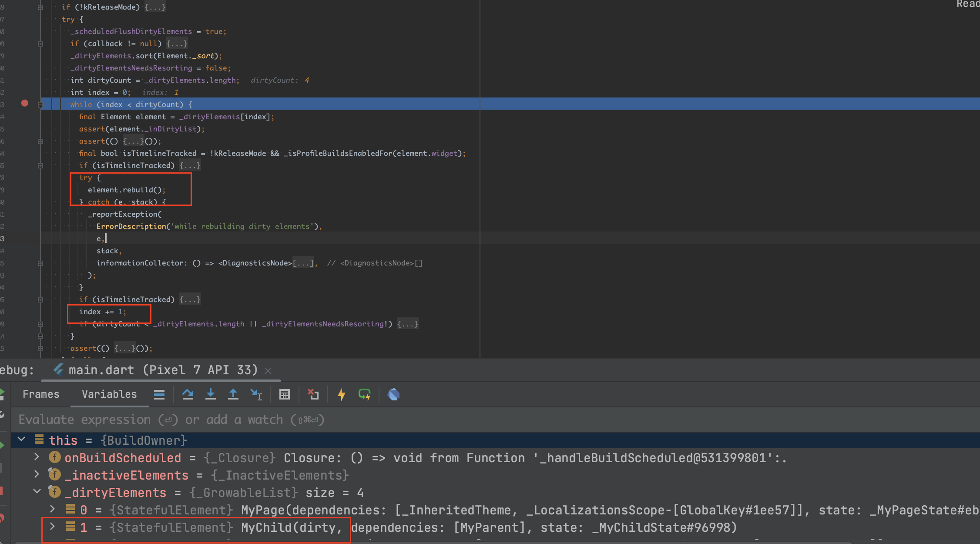Click the Run to Cursor icon

[x=256, y=394]
